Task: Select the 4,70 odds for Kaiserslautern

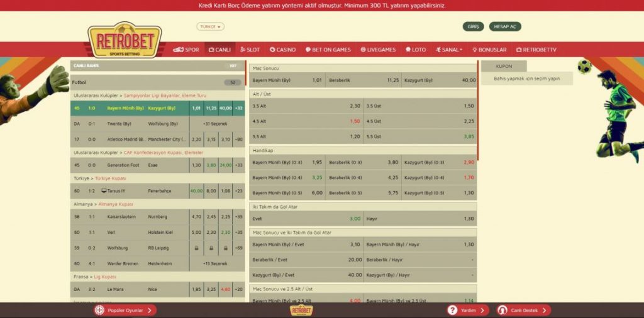Action: click(x=196, y=217)
